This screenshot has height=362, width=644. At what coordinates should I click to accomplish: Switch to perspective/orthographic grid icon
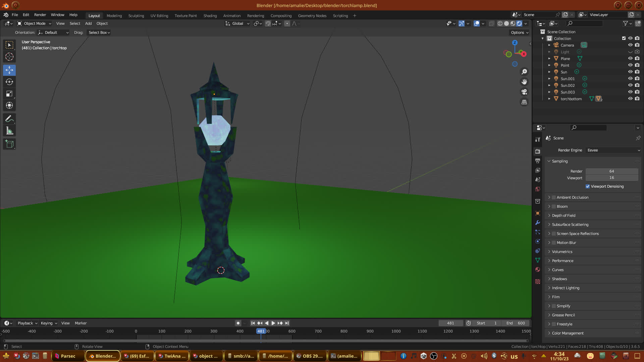coord(524,102)
